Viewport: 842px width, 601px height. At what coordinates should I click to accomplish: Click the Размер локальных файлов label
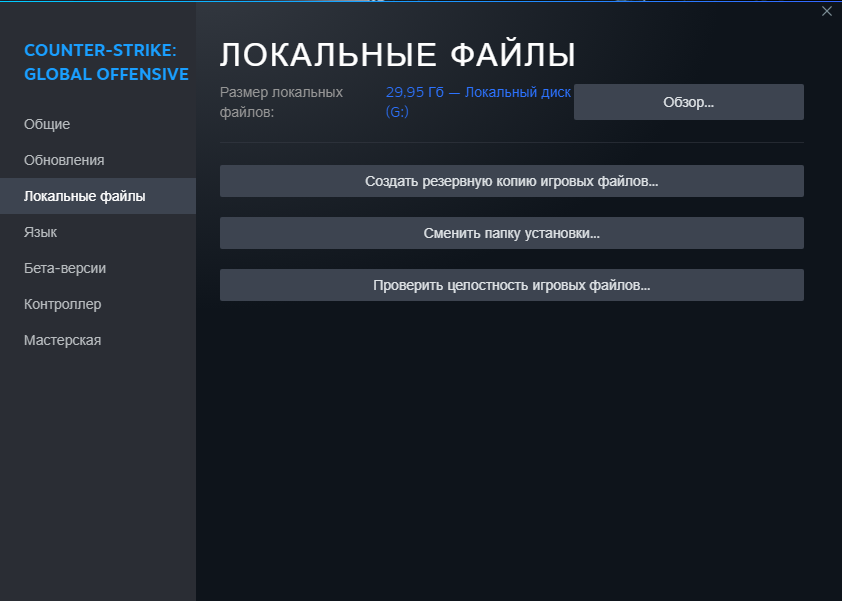click(281, 102)
